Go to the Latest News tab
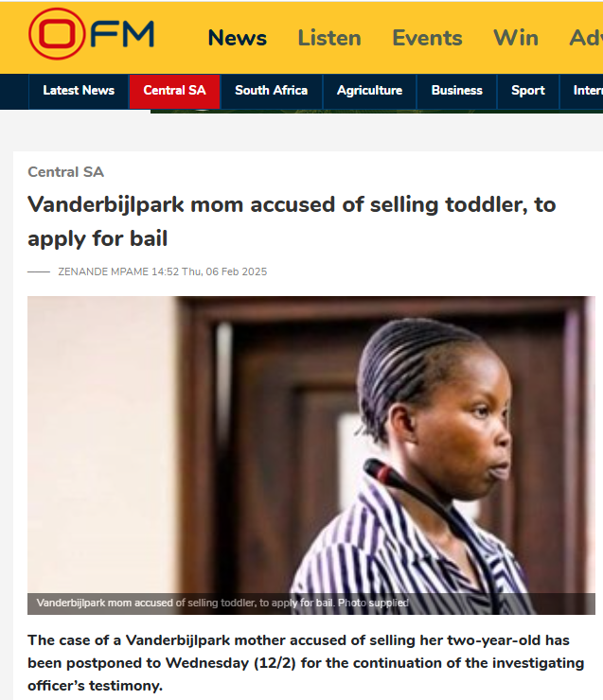The height and width of the screenshot is (700, 603). click(79, 91)
